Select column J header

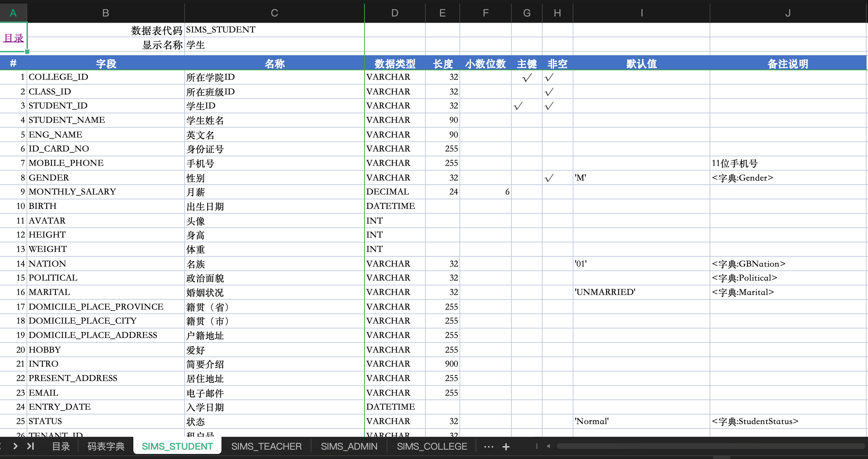[788, 13]
